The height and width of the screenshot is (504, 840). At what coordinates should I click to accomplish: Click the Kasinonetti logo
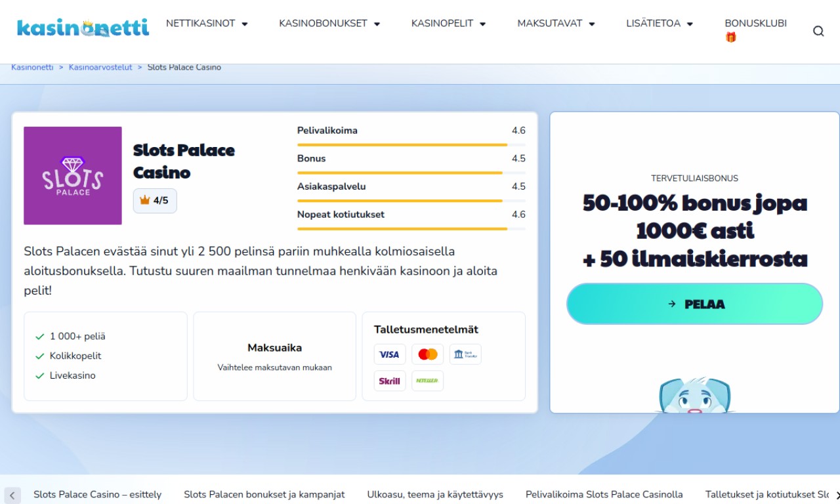pos(83,28)
